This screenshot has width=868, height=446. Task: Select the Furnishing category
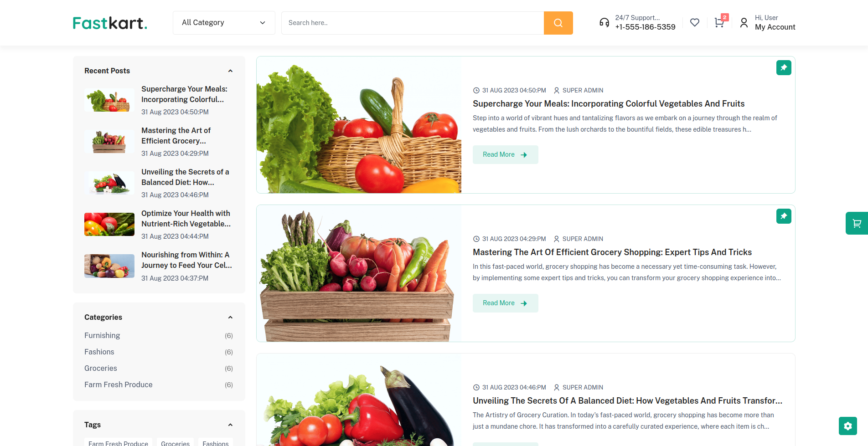pyautogui.click(x=102, y=335)
